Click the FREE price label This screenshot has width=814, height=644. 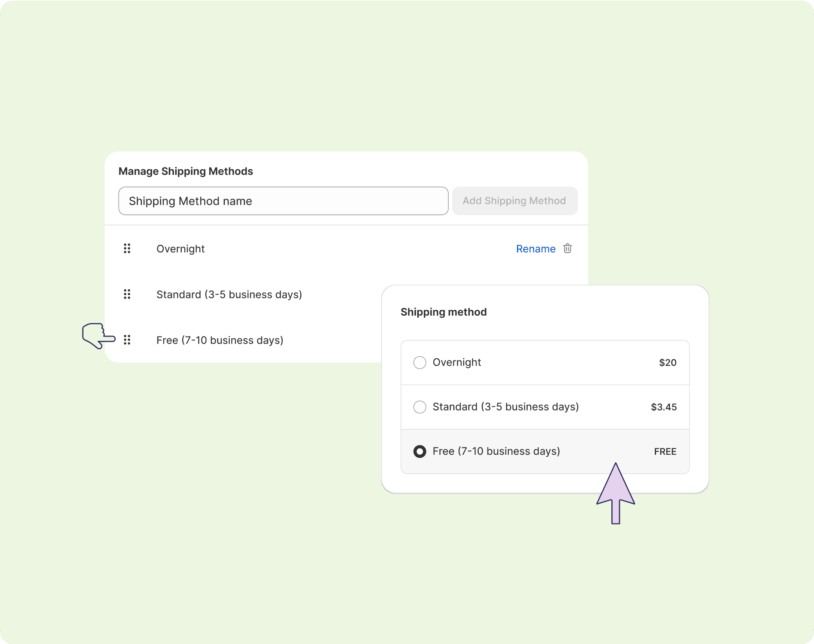[x=665, y=451]
